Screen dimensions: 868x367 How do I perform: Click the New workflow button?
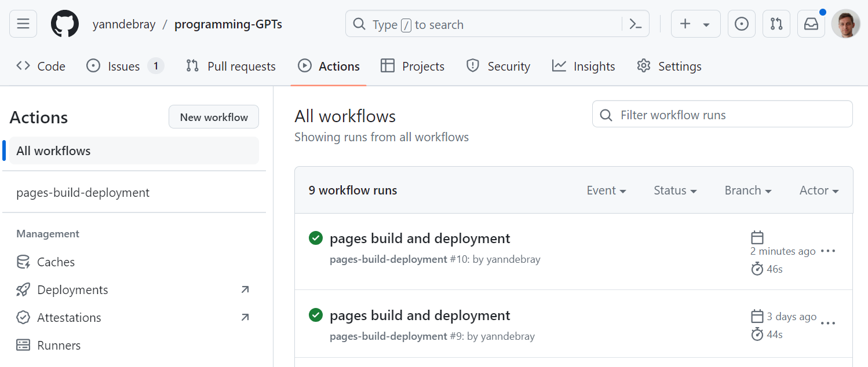(214, 117)
